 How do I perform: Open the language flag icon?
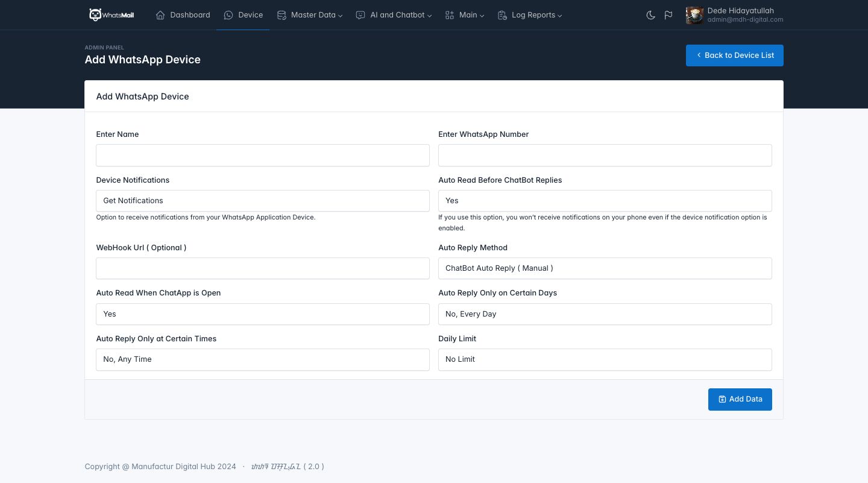click(x=668, y=15)
